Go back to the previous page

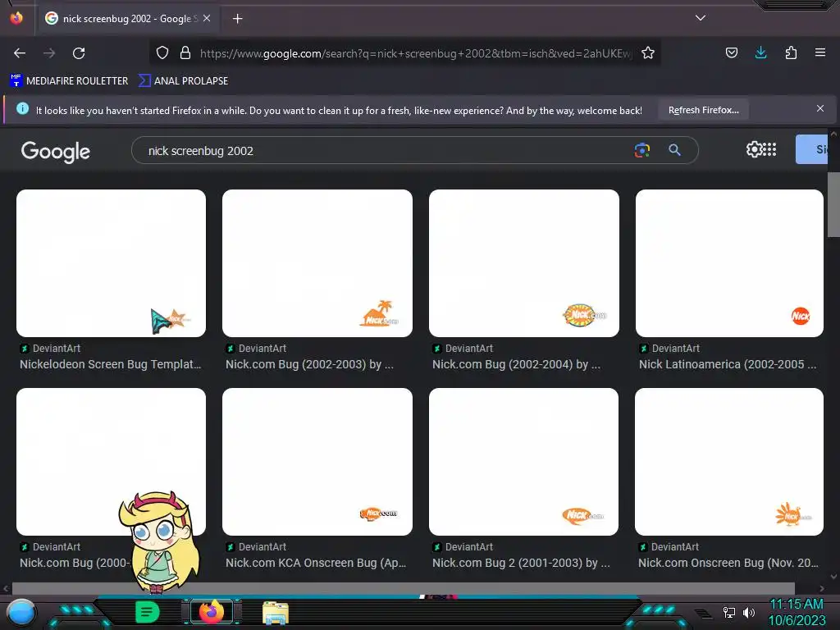20,53
